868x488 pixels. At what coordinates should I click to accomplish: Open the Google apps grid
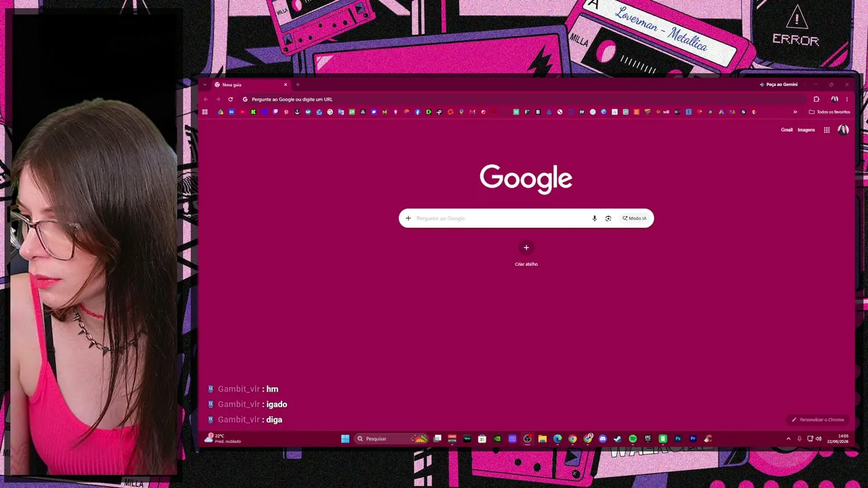pos(827,130)
